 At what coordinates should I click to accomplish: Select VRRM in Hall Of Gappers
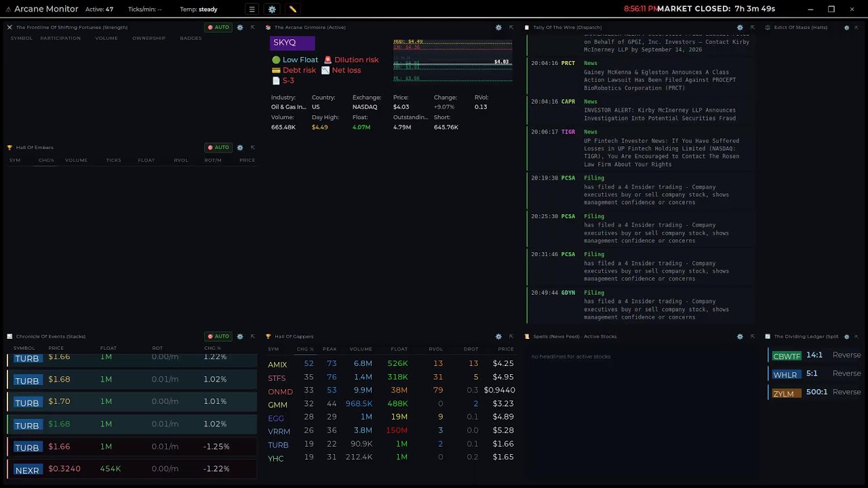(279, 431)
